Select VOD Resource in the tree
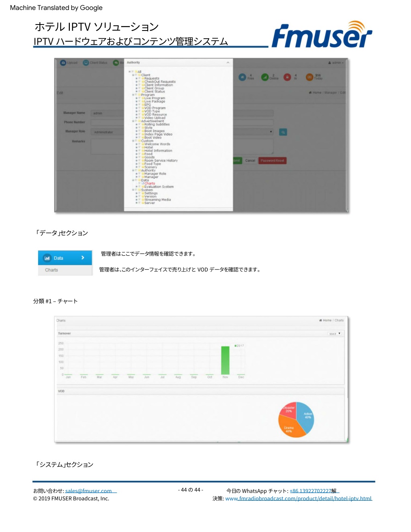 (x=155, y=114)
